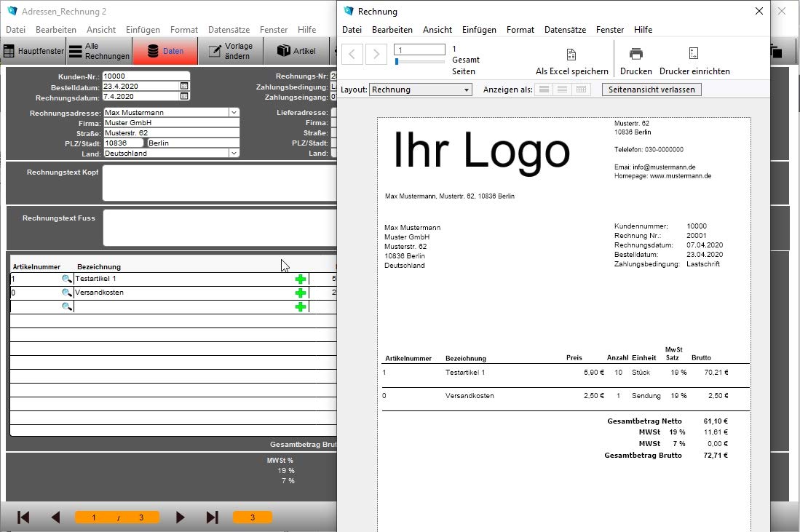
Task: Jump to last record arrow
Action: click(x=213, y=517)
